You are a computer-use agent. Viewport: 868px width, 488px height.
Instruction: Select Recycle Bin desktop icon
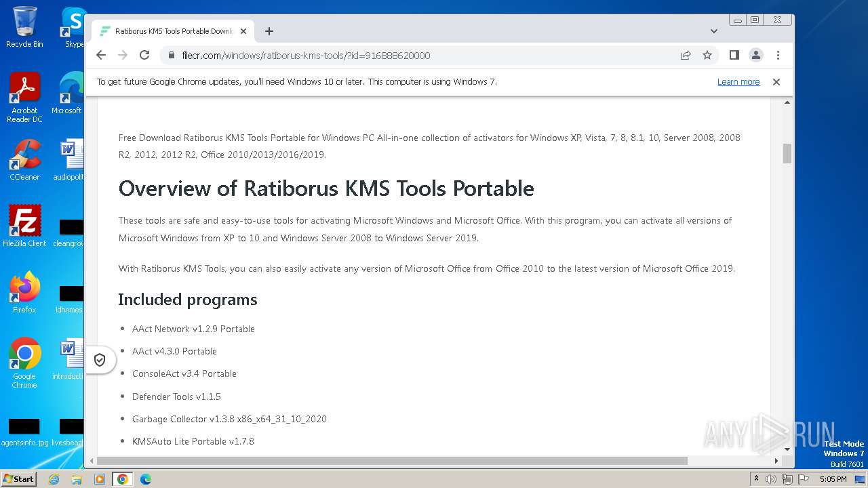point(24,27)
